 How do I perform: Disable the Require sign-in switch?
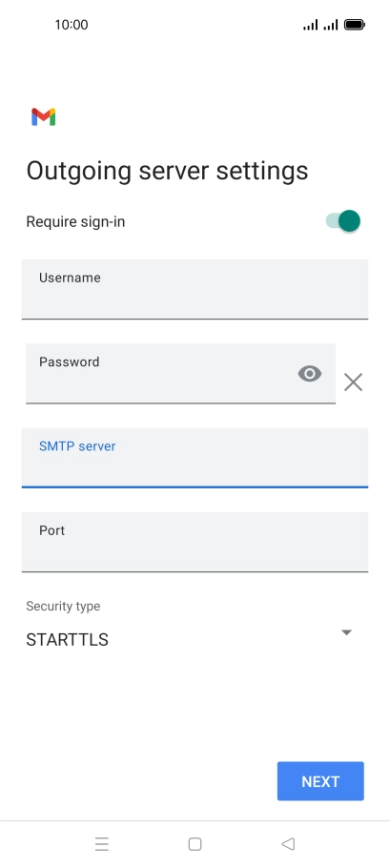click(343, 221)
